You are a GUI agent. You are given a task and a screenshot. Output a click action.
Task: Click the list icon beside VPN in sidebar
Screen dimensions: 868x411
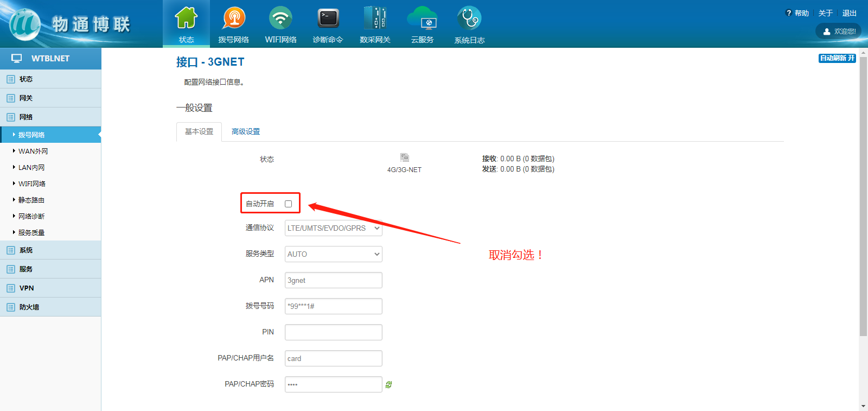point(11,288)
